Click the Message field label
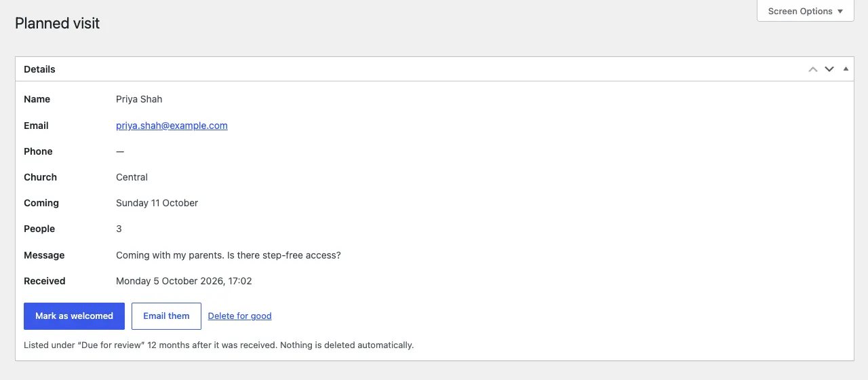Viewport: 868px width, 380px height. point(44,255)
